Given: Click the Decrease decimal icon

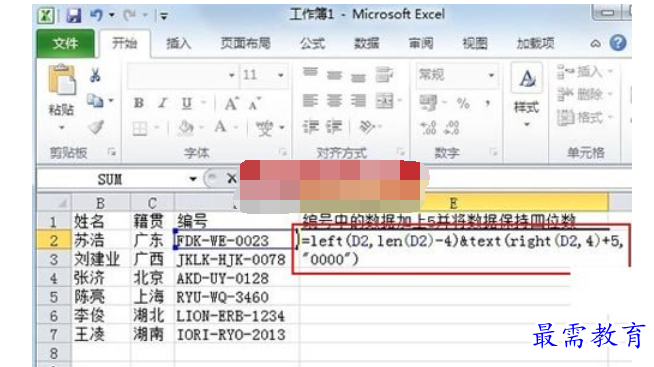Looking at the screenshot, I should tap(452, 128).
